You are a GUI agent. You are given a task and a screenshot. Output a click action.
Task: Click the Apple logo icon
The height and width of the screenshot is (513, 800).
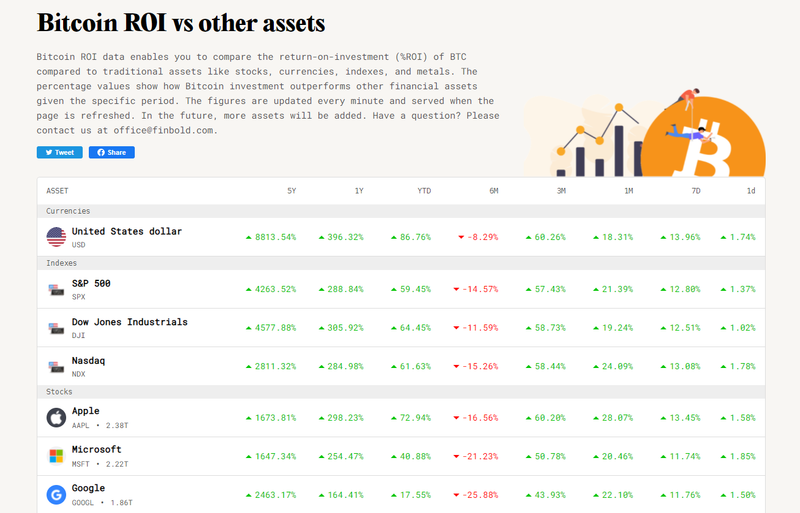56,418
